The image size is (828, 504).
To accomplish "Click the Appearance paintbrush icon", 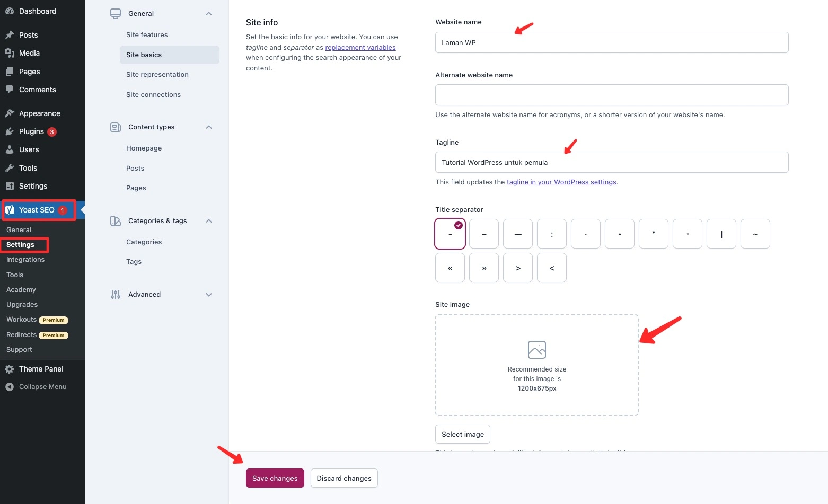I will [x=10, y=113].
